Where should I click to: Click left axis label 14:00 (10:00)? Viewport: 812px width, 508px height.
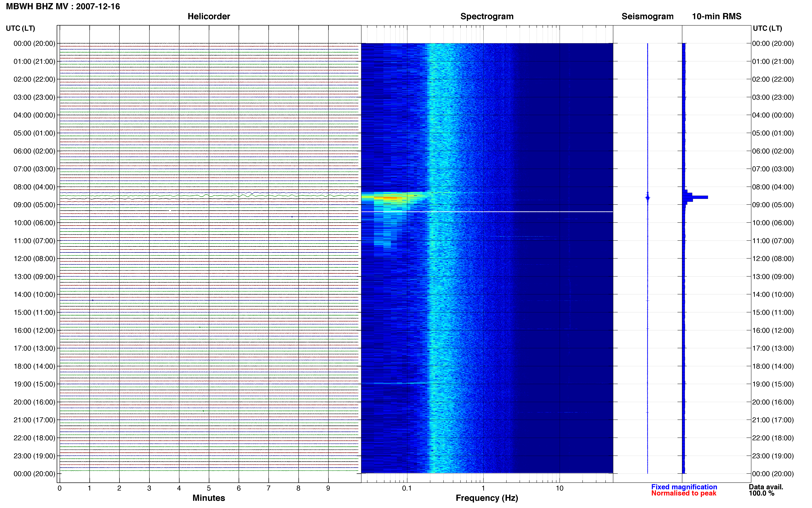tap(34, 295)
